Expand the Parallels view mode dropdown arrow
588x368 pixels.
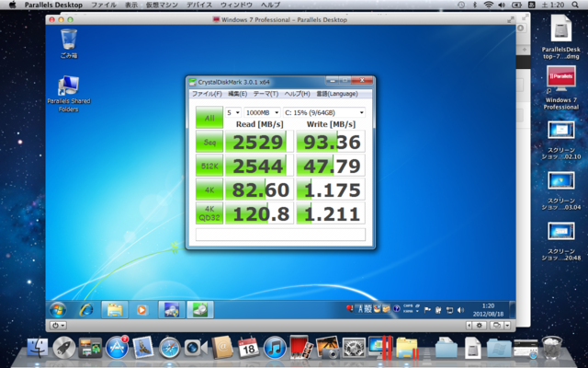(507, 326)
